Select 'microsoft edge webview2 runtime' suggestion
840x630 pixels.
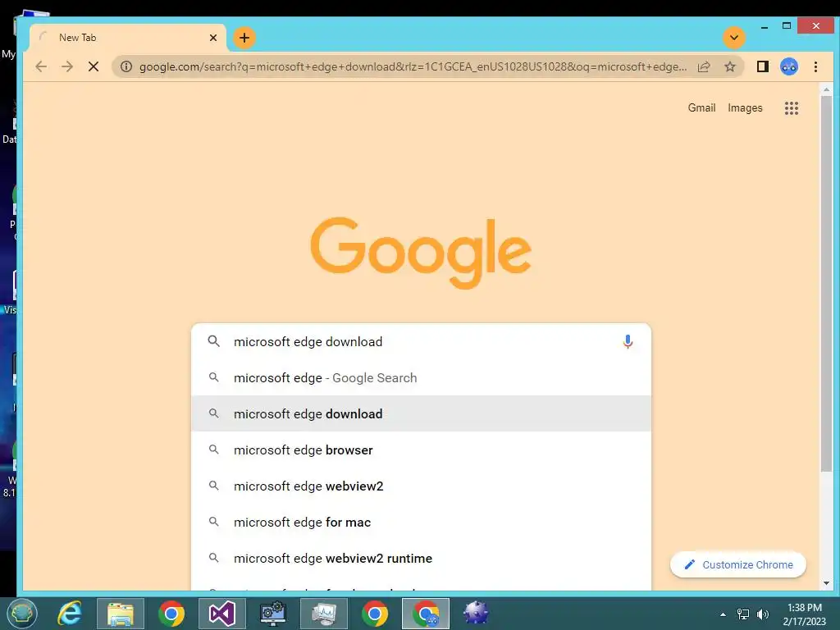[x=421, y=558]
